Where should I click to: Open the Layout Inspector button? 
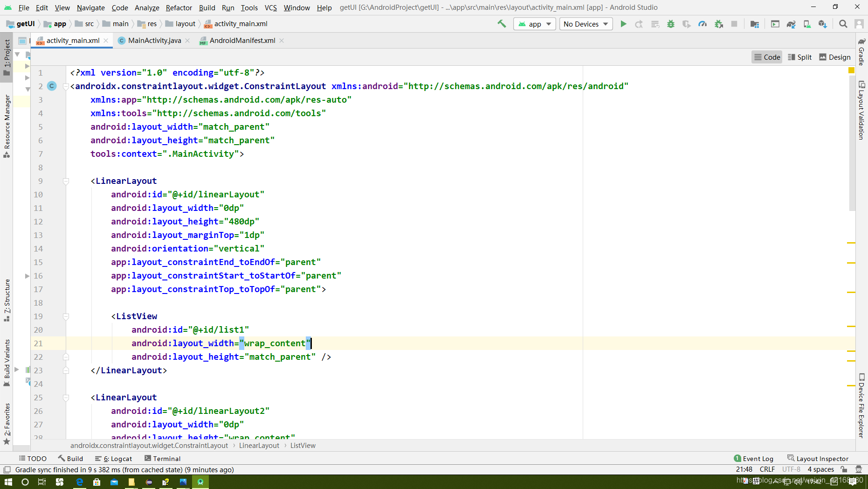(x=818, y=458)
